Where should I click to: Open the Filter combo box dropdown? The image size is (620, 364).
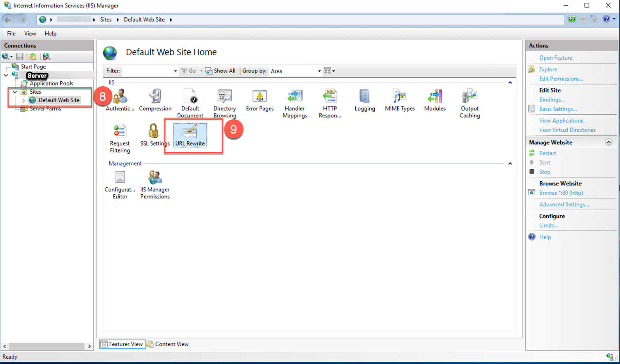(x=175, y=71)
